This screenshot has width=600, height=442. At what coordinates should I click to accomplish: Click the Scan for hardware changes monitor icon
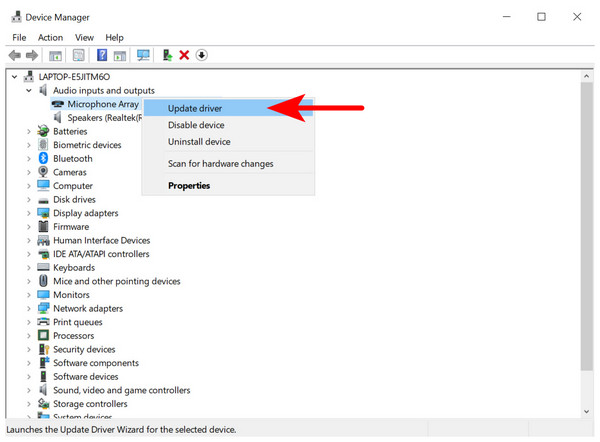point(143,55)
